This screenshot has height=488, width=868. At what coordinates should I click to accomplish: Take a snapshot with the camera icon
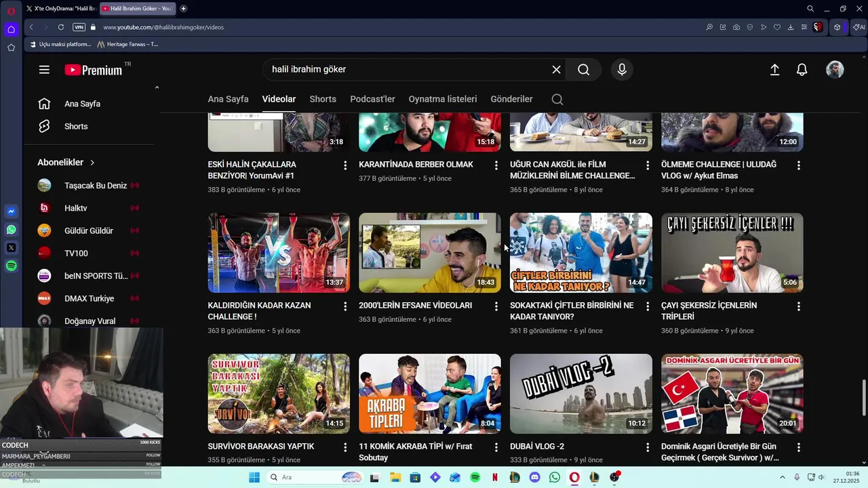[x=736, y=27]
